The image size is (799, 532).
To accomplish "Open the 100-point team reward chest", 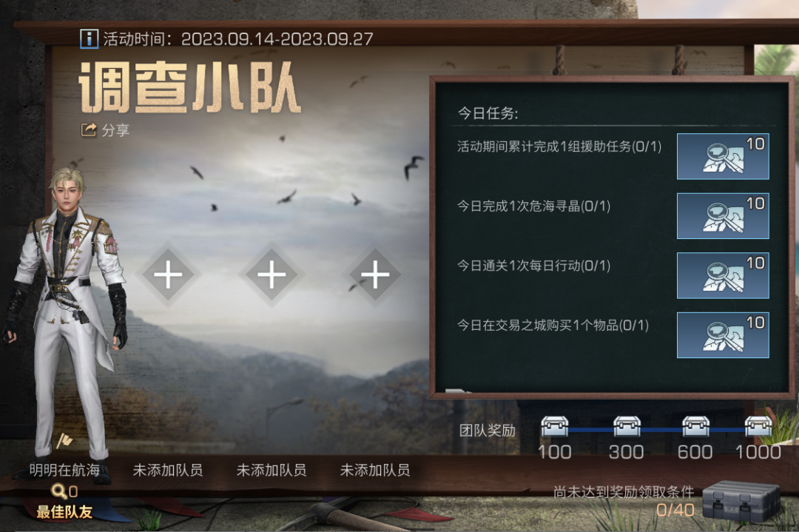I will coord(554,427).
